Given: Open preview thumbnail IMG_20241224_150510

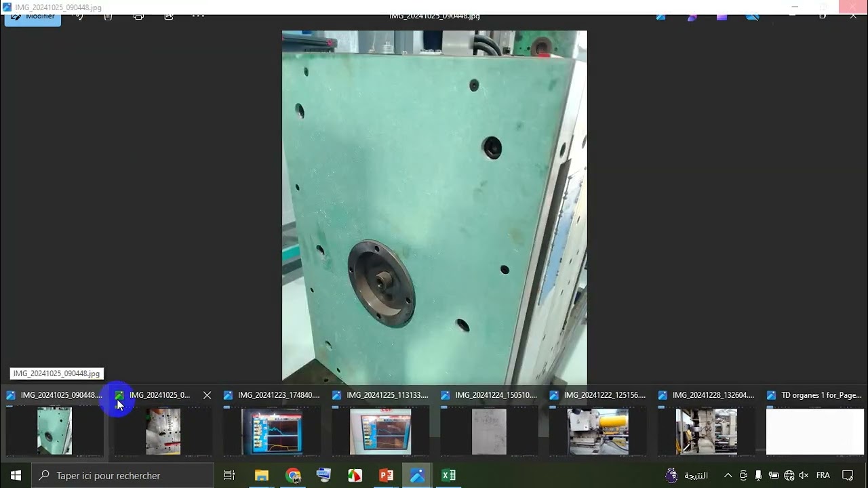Looking at the screenshot, I should click(x=488, y=431).
